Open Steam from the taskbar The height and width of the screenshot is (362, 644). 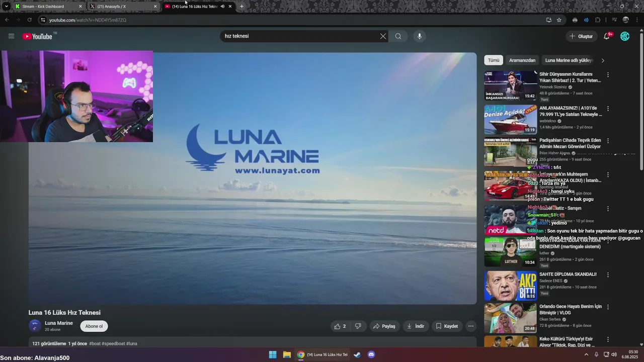click(x=357, y=354)
